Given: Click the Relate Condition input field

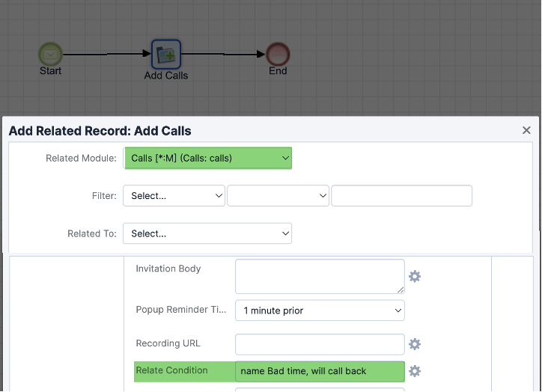Looking at the screenshot, I should click(x=320, y=371).
